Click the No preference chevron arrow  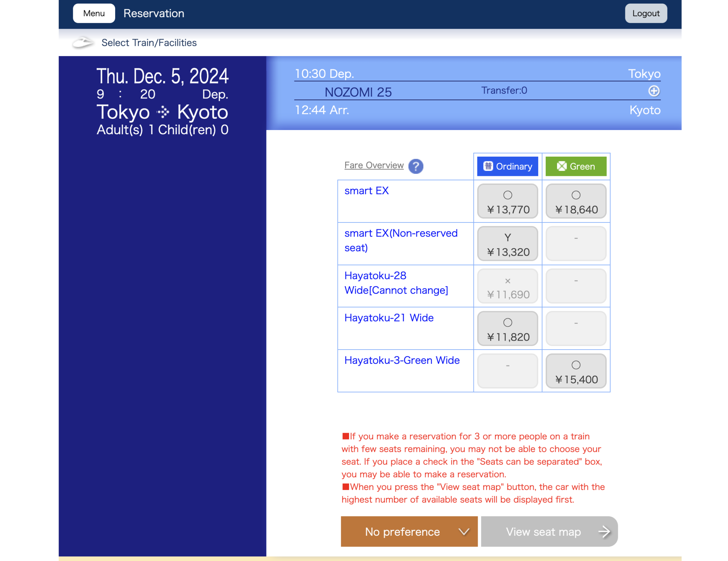pyautogui.click(x=464, y=532)
